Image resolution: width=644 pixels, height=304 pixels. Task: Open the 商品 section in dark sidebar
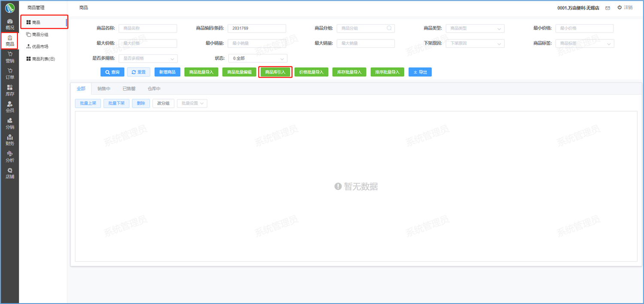[x=9, y=41]
